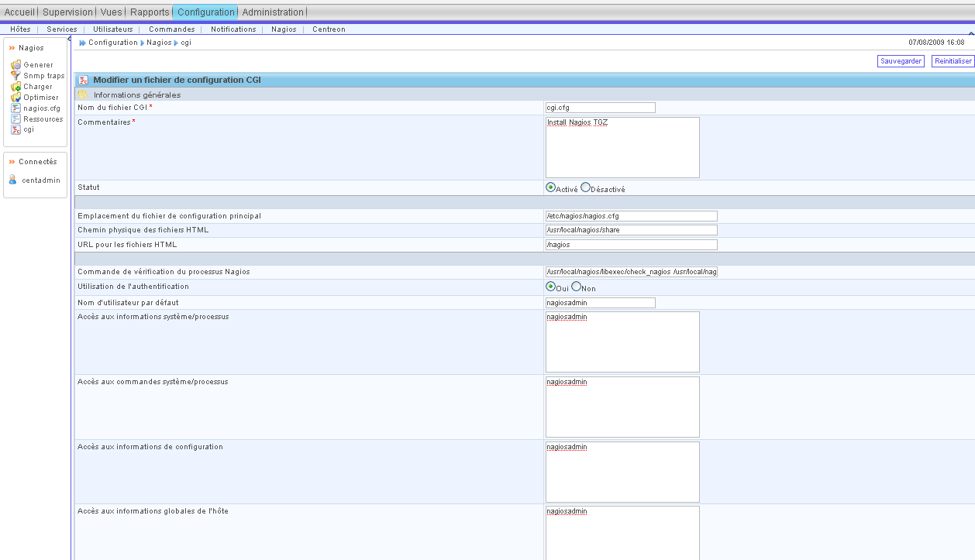Collapse the Connectés sidebar section
The height and width of the screenshot is (560, 975).
point(12,162)
